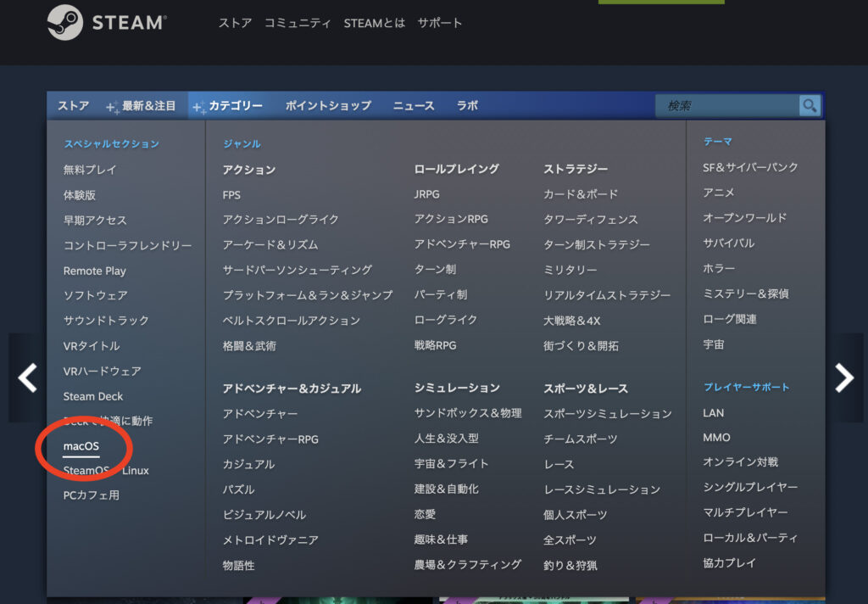Open the ポイントショップ tab
Viewport: 868px width, 604px height.
click(328, 105)
